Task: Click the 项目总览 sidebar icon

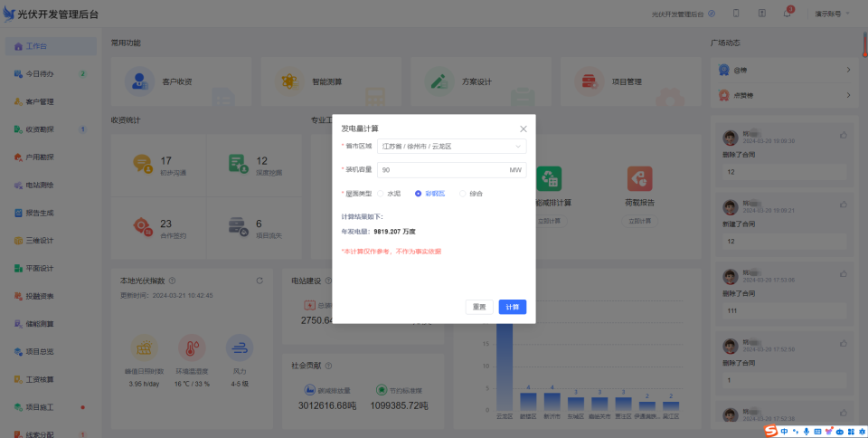Action: [18, 352]
